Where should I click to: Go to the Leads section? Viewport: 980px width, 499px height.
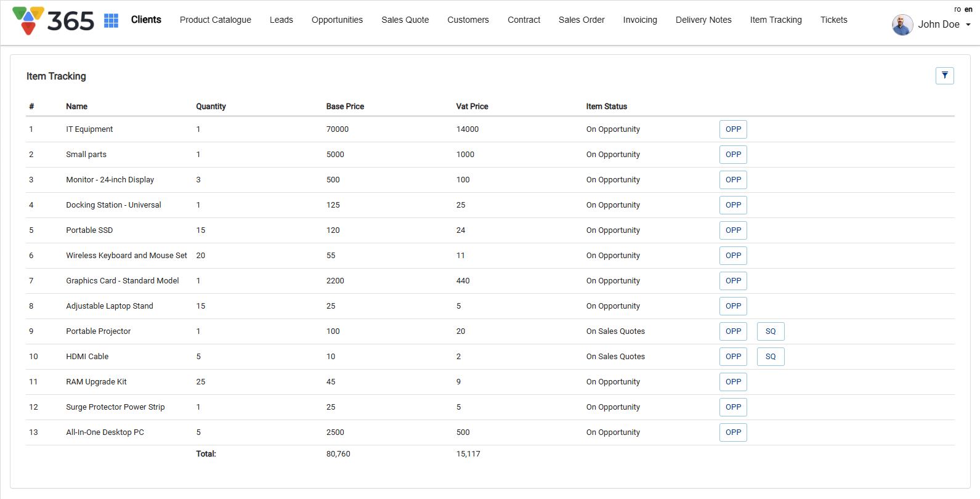pos(281,20)
